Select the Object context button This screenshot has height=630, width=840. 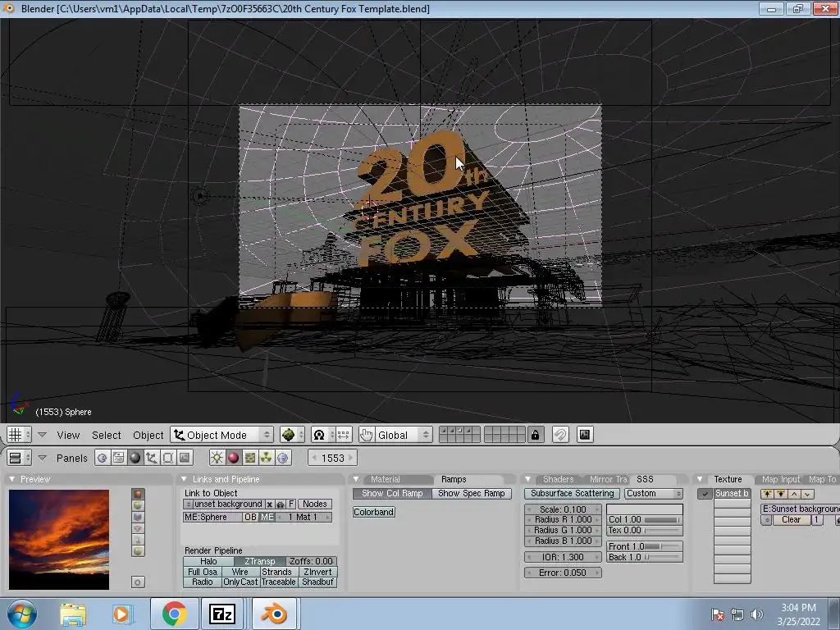click(x=152, y=458)
